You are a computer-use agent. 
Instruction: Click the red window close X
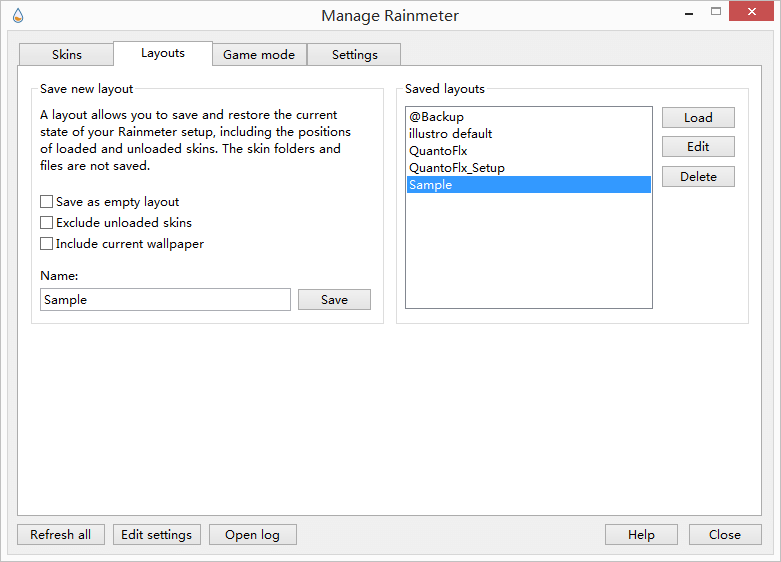tap(751, 11)
